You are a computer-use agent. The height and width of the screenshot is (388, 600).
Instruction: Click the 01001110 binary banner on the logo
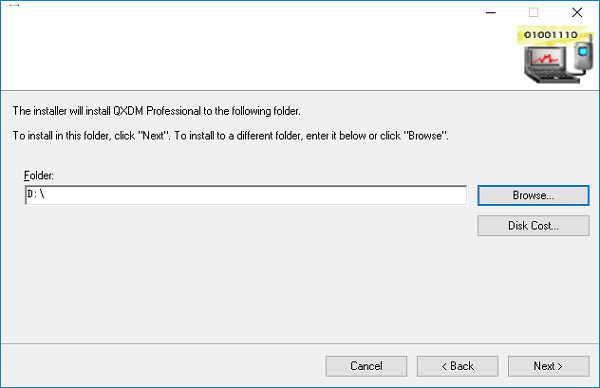pyautogui.click(x=550, y=35)
